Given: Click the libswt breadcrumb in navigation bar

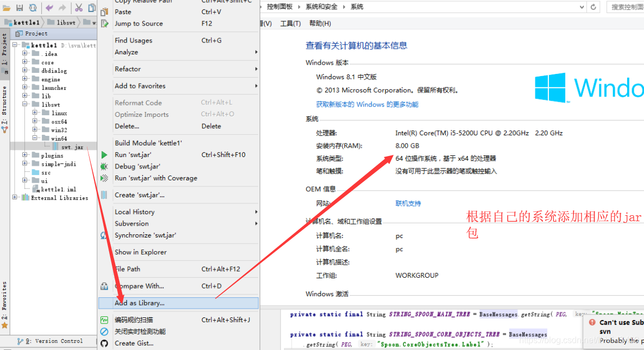Looking at the screenshot, I should coord(61,22).
